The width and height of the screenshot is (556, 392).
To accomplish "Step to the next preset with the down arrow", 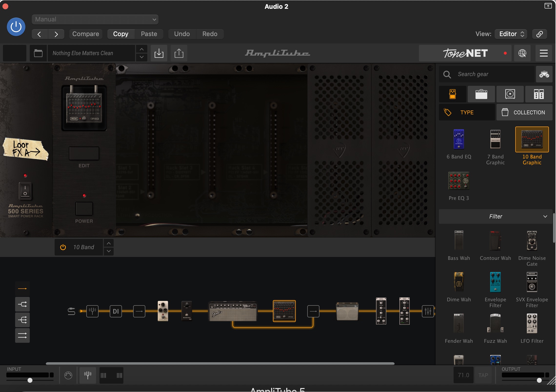I will pyautogui.click(x=142, y=57).
